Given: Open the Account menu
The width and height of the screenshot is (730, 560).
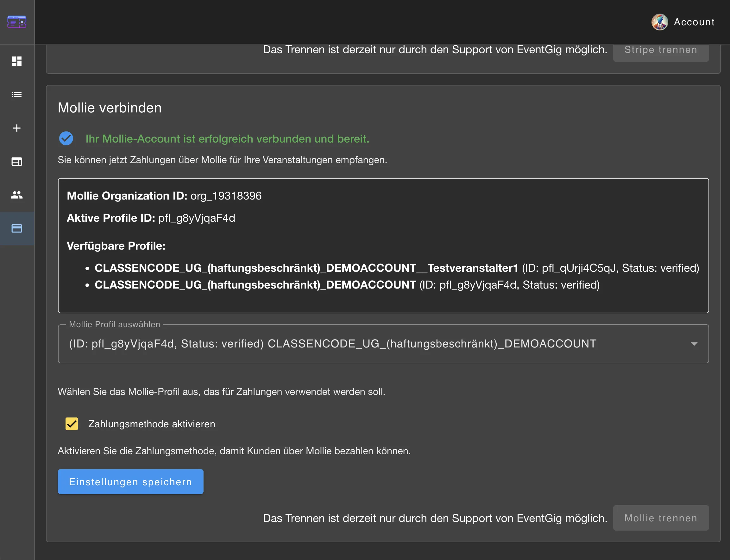Looking at the screenshot, I should [x=694, y=22].
